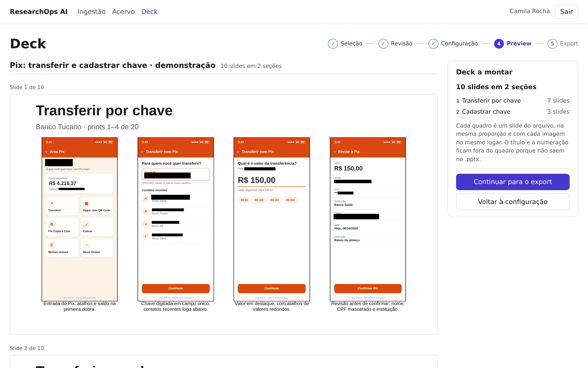Open the Acervo nav link
588x368 pixels.
[x=123, y=11]
